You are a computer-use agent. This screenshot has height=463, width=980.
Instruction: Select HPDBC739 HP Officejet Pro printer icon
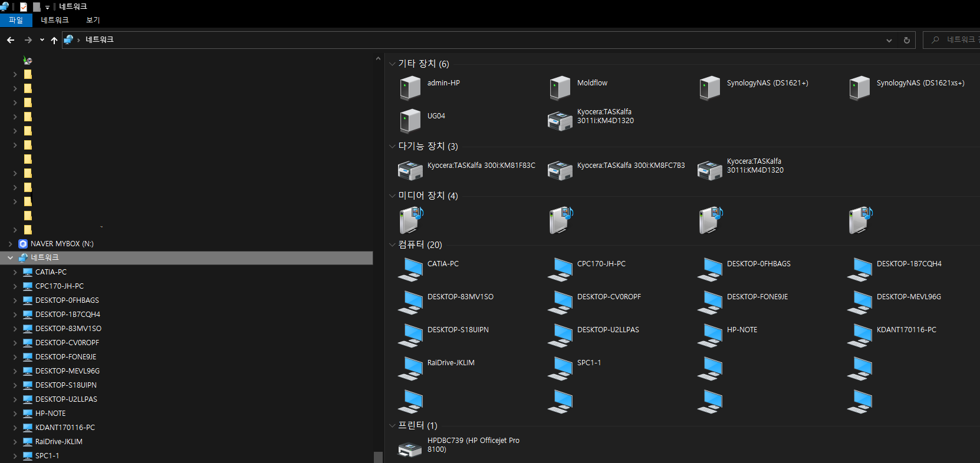[x=410, y=449]
